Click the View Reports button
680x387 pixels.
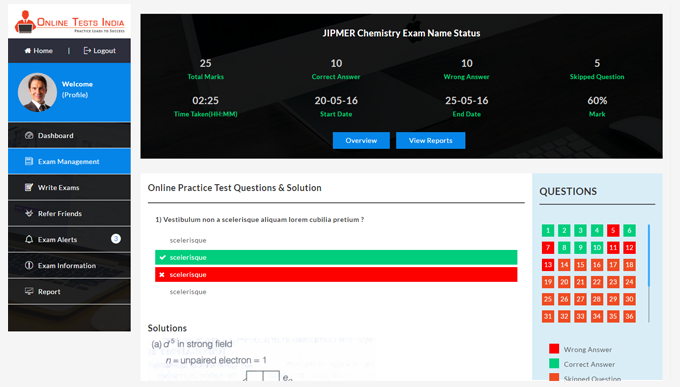pos(431,141)
